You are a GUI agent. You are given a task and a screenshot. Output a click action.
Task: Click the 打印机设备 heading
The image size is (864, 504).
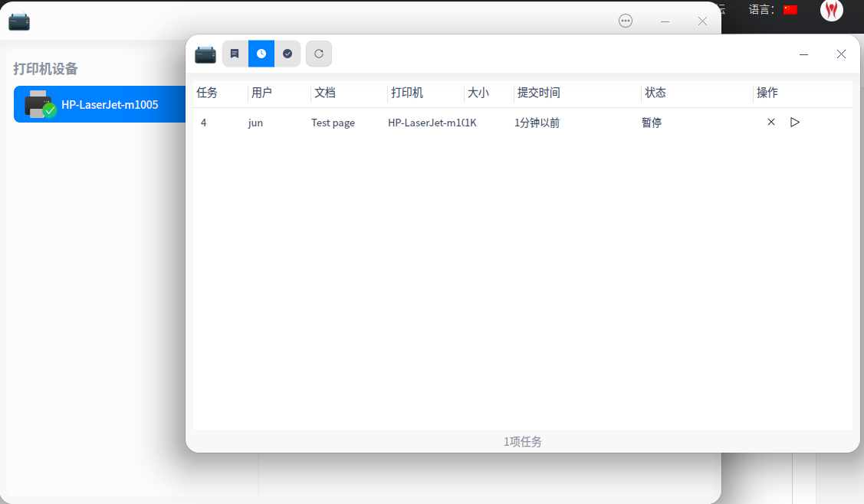click(46, 69)
